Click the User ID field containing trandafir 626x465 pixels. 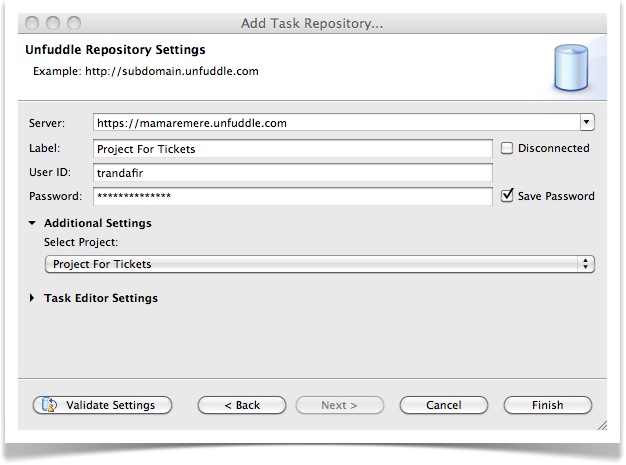293,172
